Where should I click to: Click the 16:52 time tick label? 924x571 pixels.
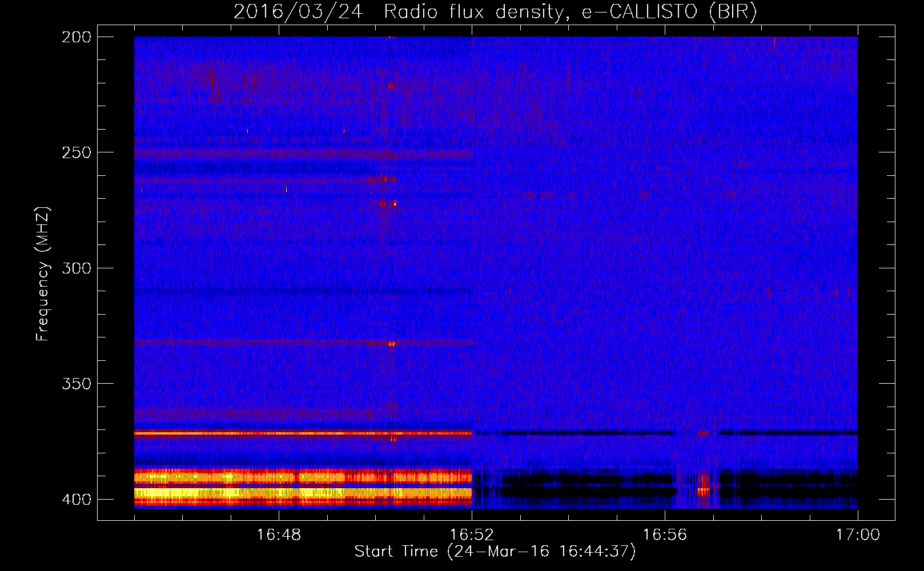[472, 535]
